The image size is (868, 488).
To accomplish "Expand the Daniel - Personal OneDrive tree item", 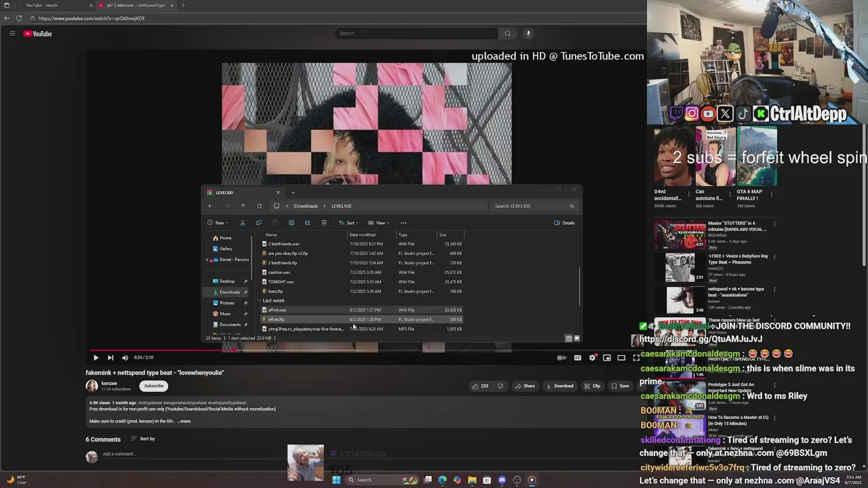I will (x=208, y=260).
